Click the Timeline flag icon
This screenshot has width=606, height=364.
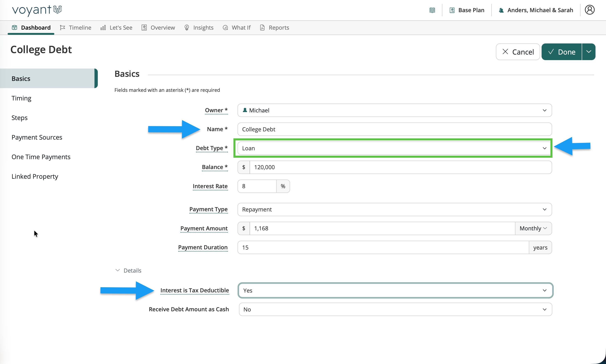pos(62,27)
